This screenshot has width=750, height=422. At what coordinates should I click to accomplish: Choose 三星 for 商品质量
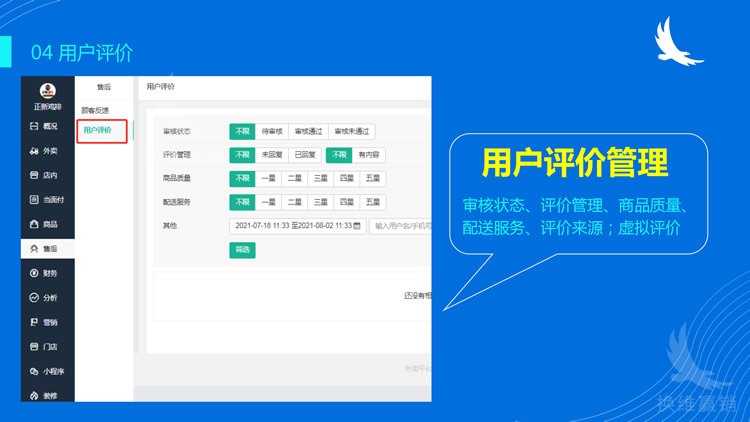coord(320,178)
